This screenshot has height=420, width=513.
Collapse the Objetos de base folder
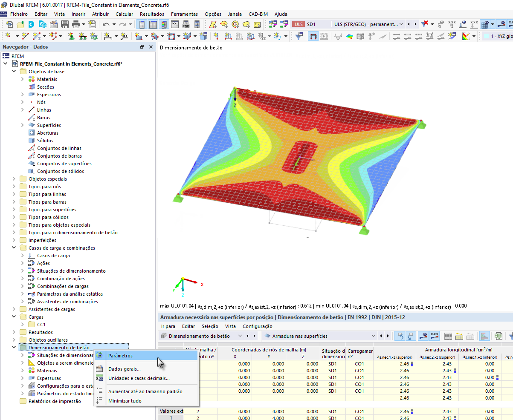(14, 72)
